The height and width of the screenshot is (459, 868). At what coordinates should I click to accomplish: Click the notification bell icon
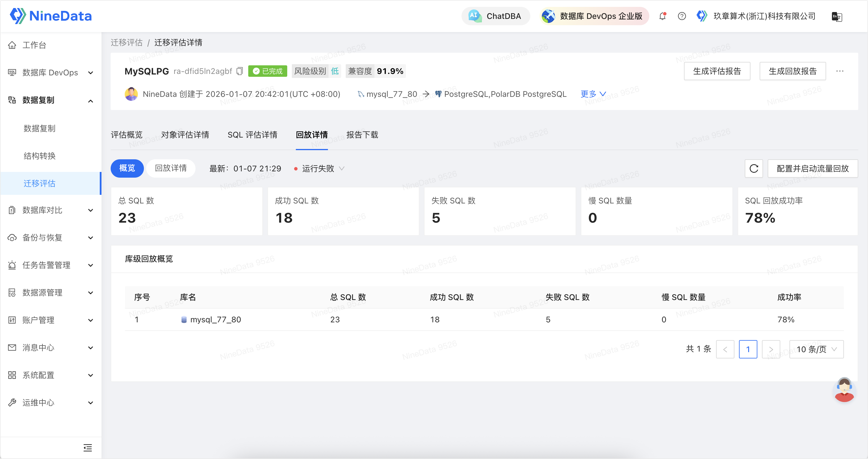(662, 16)
